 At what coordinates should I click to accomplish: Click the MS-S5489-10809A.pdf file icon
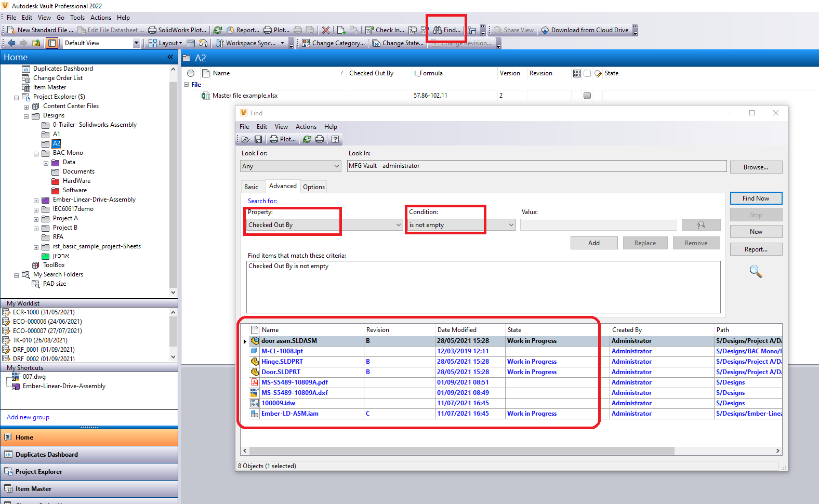click(x=255, y=382)
